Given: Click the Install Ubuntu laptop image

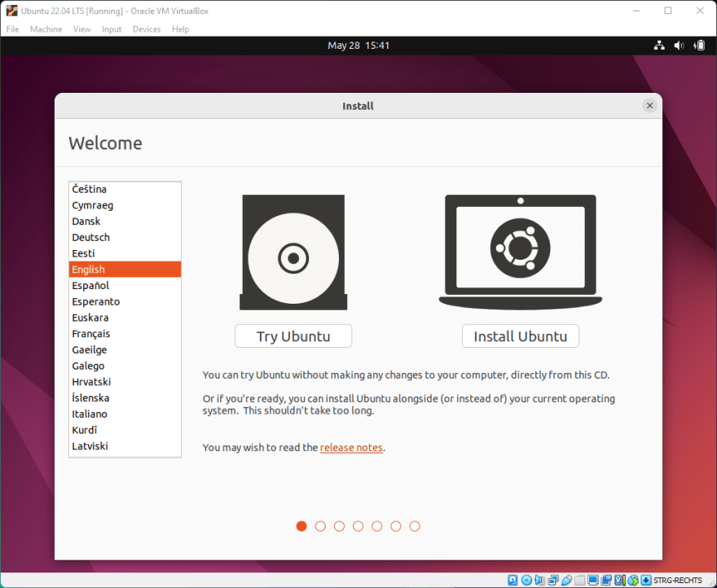Looking at the screenshot, I should [x=521, y=252].
